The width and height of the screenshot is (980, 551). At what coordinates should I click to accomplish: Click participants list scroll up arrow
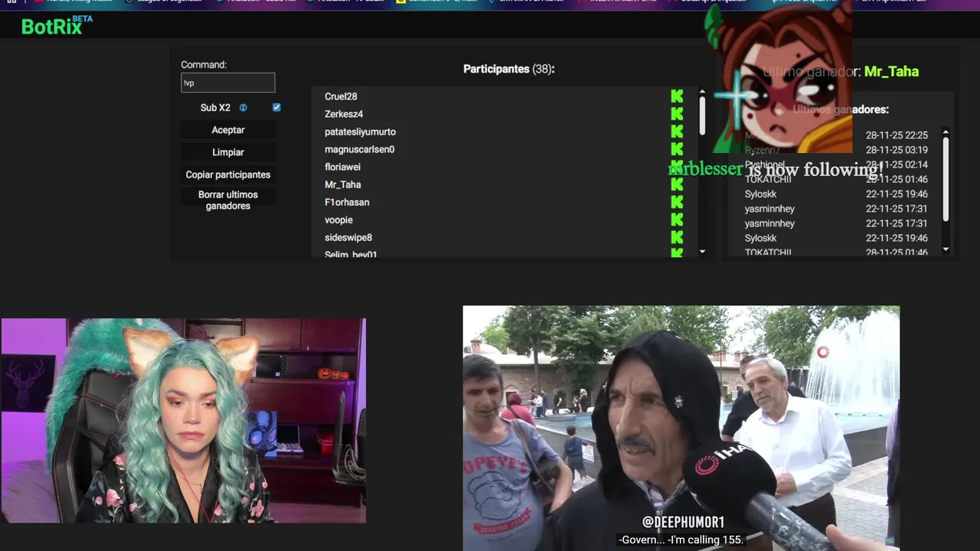click(702, 92)
